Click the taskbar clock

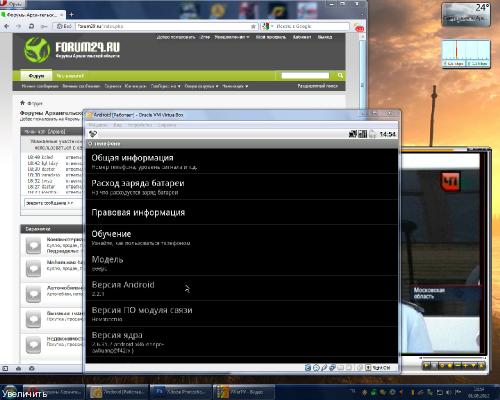pos(479,392)
